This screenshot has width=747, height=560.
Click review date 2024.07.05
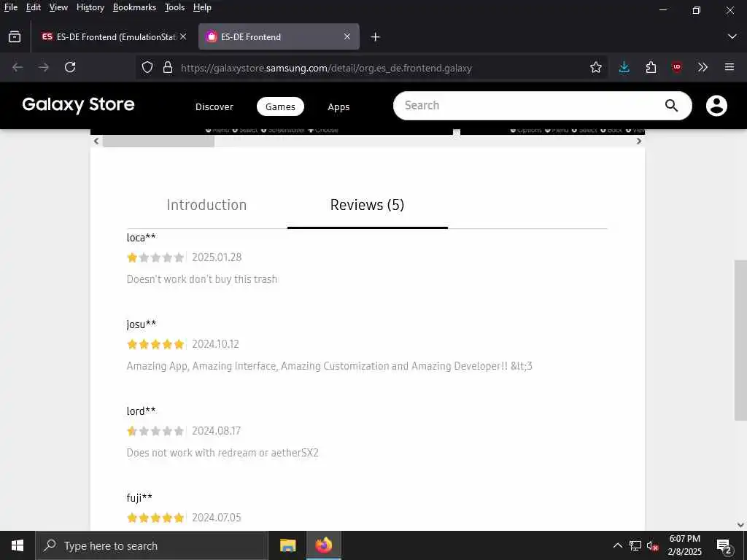click(x=216, y=517)
